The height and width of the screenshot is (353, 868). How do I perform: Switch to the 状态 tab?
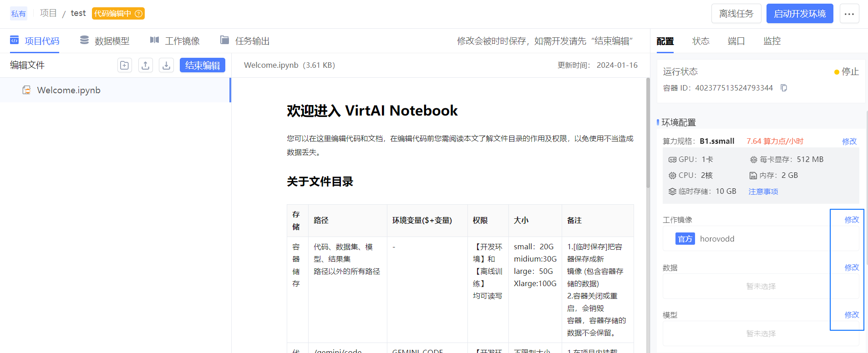click(700, 41)
